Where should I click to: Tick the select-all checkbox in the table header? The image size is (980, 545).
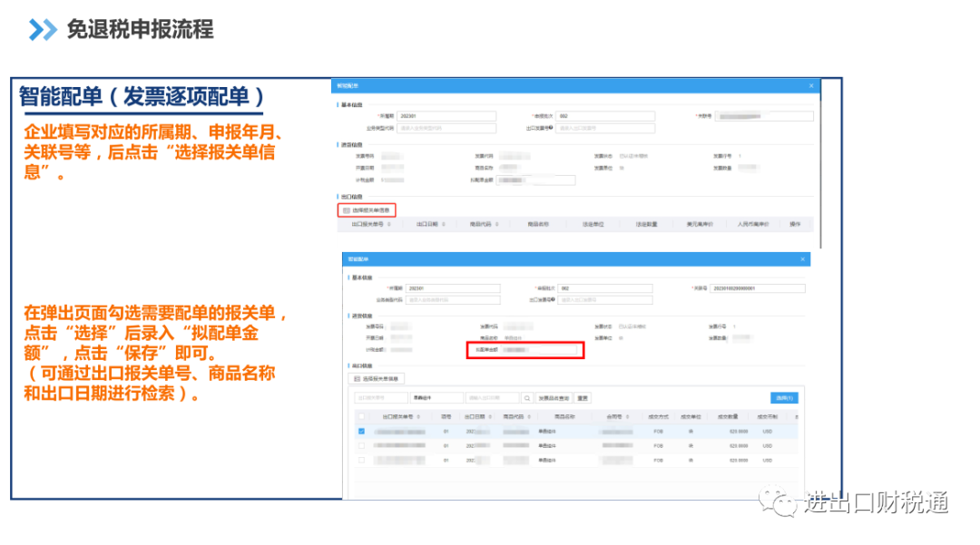tap(361, 416)
